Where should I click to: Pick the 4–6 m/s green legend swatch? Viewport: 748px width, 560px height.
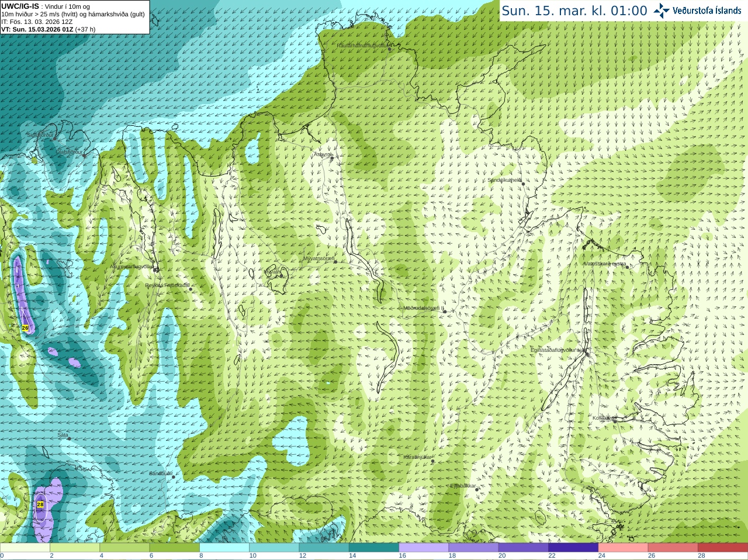(x=124, y=548)
